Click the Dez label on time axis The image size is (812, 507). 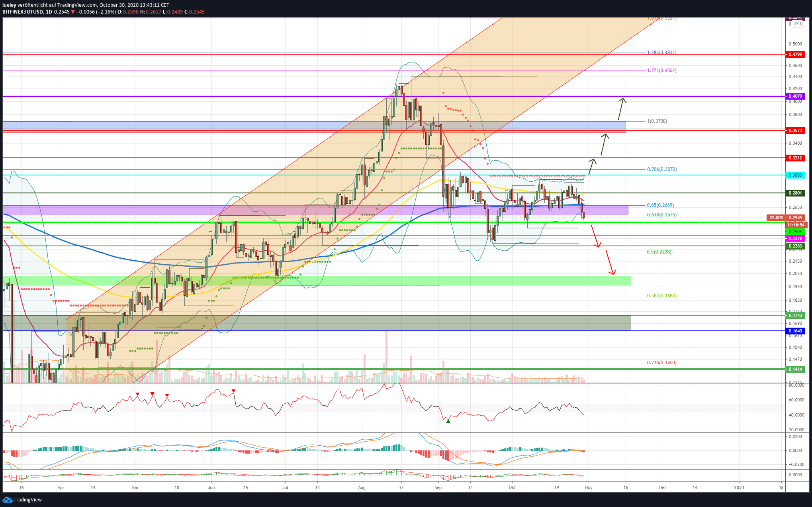point(663,487)
